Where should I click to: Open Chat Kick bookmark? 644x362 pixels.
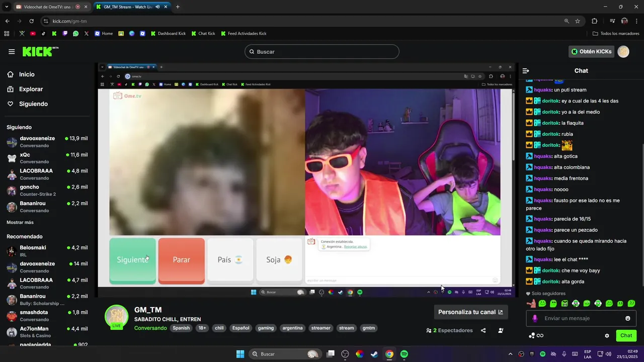click(x=203, y=34)
